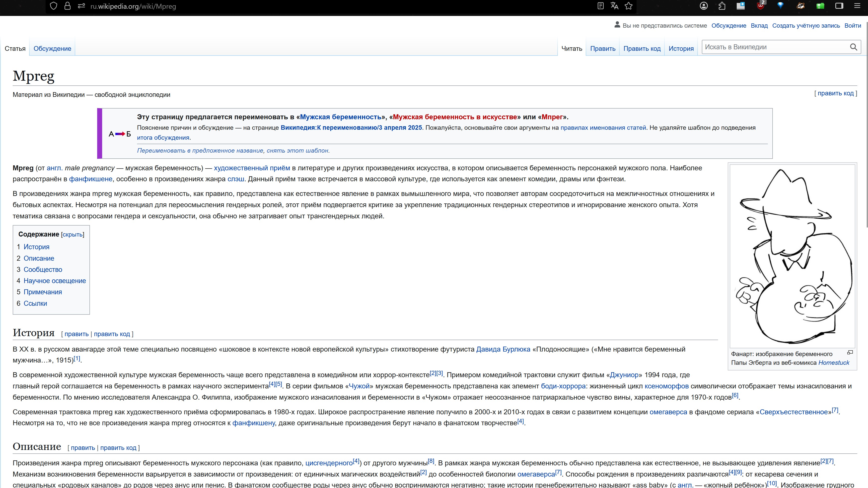The width and height of the screenshot is (868, 488).
Task: Open red link Мпрег in rename notice
Action: click(x=552, y=117)
